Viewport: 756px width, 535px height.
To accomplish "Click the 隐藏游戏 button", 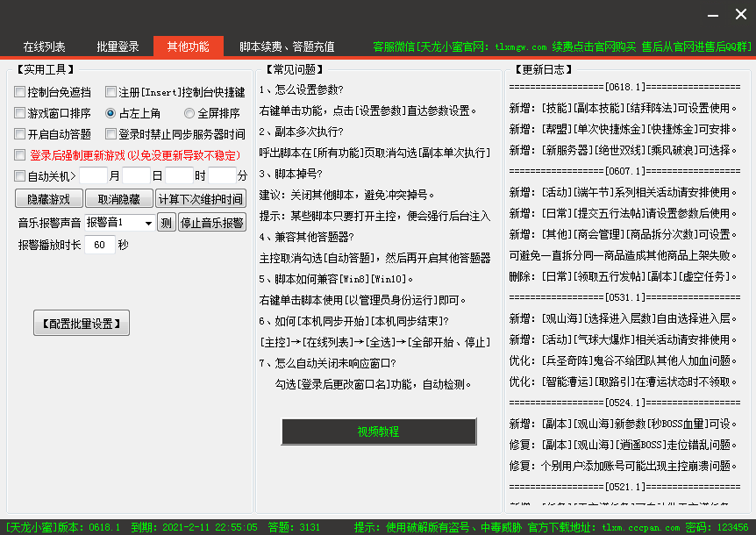I will (x=49, y=199).
